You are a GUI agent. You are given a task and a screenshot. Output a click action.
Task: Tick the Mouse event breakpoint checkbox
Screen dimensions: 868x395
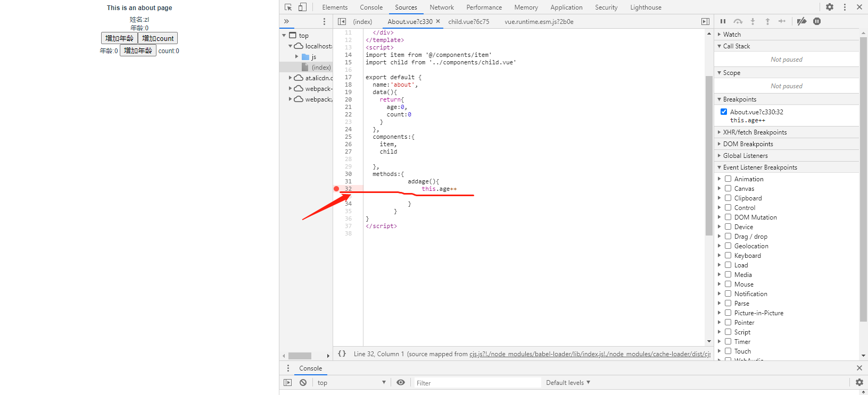pos(728,284)
